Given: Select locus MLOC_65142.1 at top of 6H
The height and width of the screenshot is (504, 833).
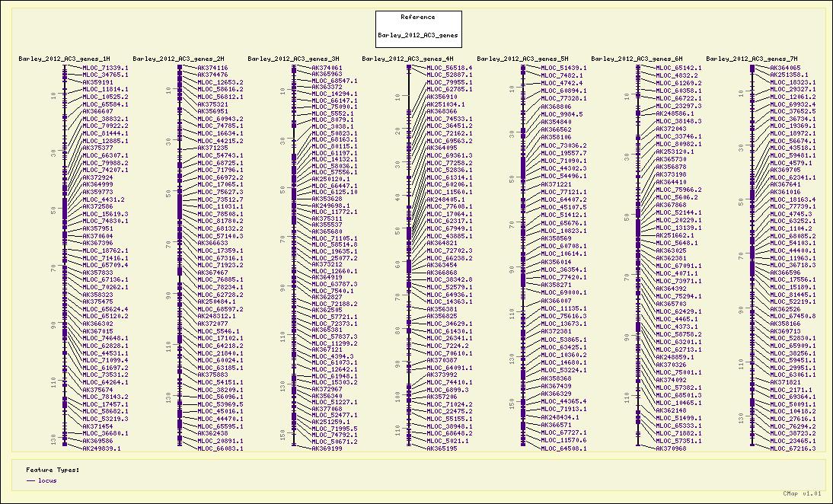Looking at the screenshot, I should pos(678,68).
